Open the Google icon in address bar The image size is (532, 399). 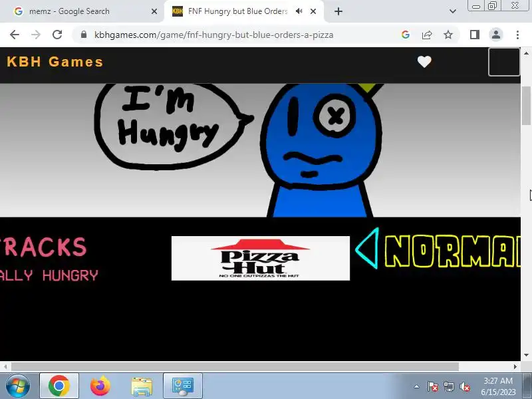click(x=406, y=35)
